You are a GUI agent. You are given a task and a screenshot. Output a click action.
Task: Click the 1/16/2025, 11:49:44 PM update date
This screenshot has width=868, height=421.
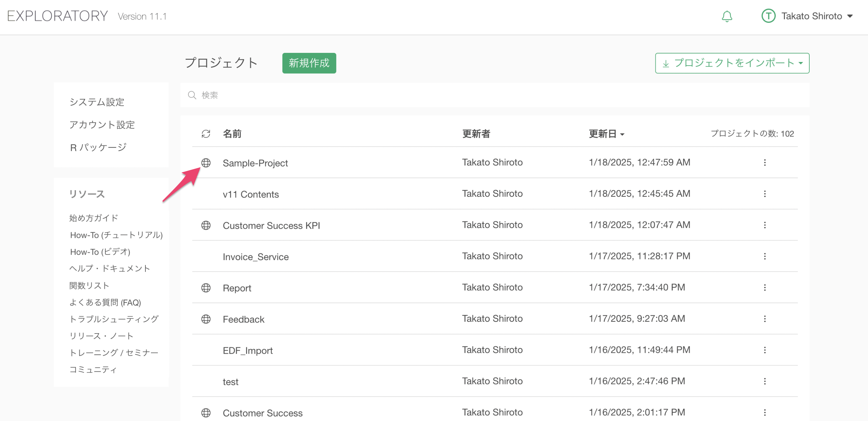tap(639, 350)
